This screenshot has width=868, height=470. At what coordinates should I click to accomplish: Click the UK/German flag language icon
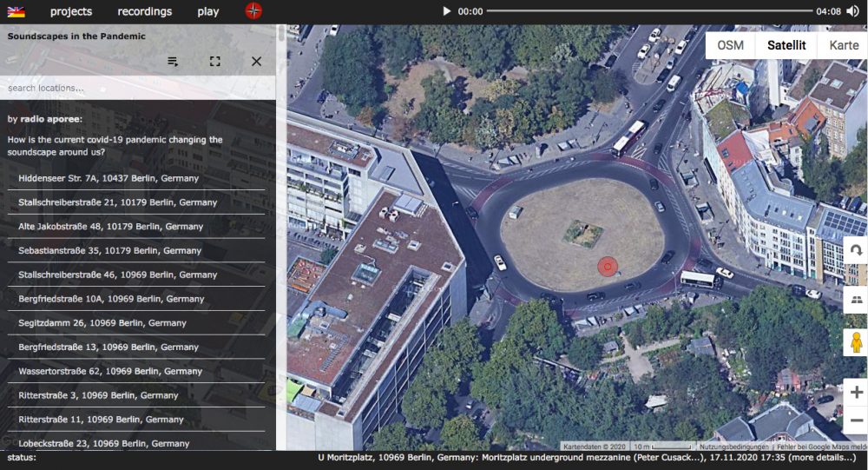(16, 11)
